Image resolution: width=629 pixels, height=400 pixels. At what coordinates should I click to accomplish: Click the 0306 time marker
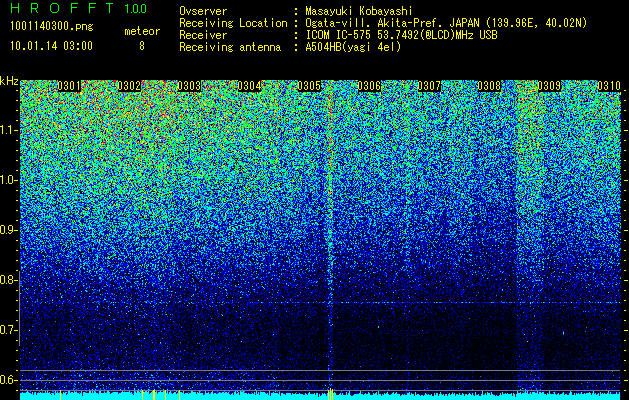point(369,86)
